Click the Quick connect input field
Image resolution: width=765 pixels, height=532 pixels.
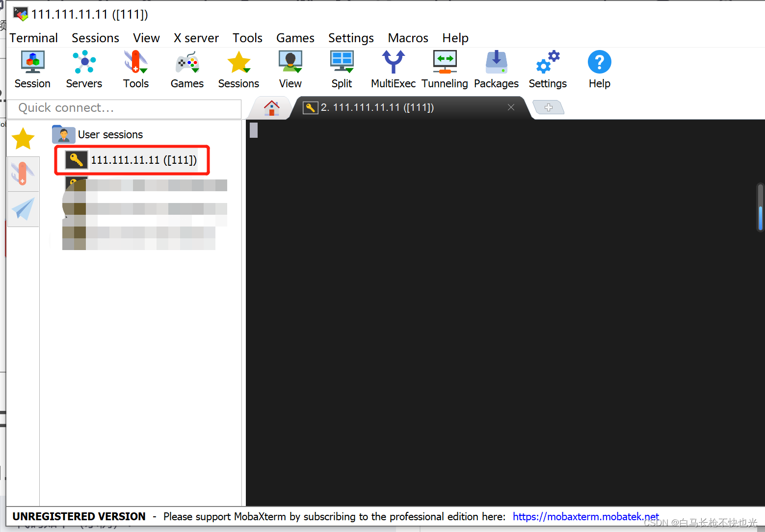pyautogui.click(x=125, y=108)
